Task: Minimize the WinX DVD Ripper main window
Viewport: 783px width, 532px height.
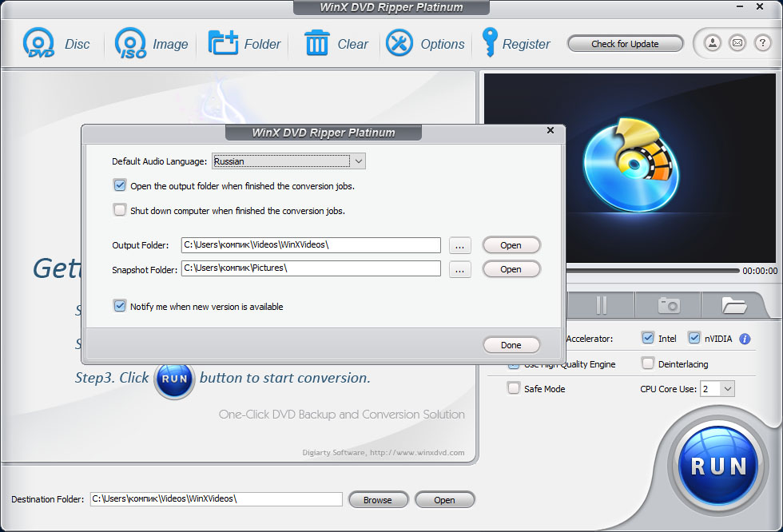Action: coord(740,6)
